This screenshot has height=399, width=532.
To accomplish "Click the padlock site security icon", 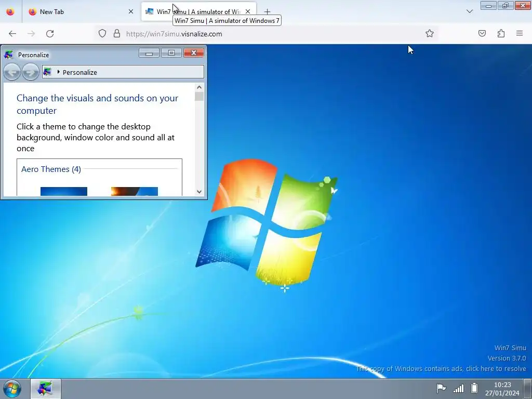I will pos(117,34).
